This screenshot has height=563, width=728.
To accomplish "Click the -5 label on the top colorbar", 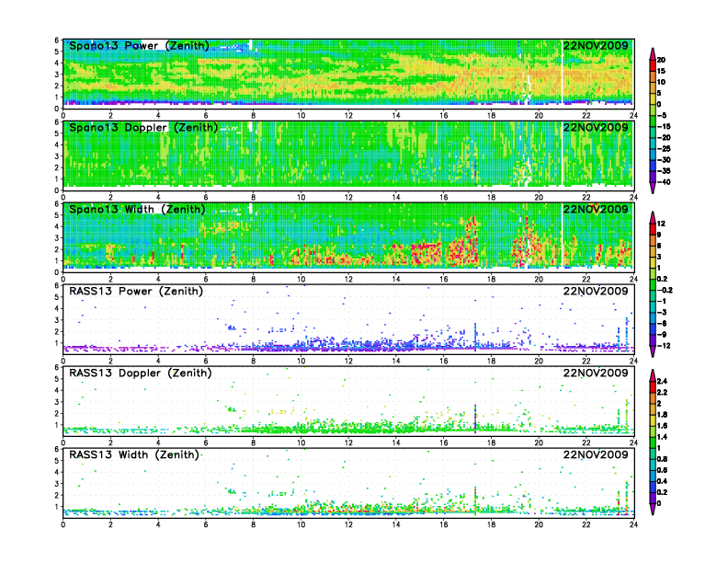I will [662, 115].
